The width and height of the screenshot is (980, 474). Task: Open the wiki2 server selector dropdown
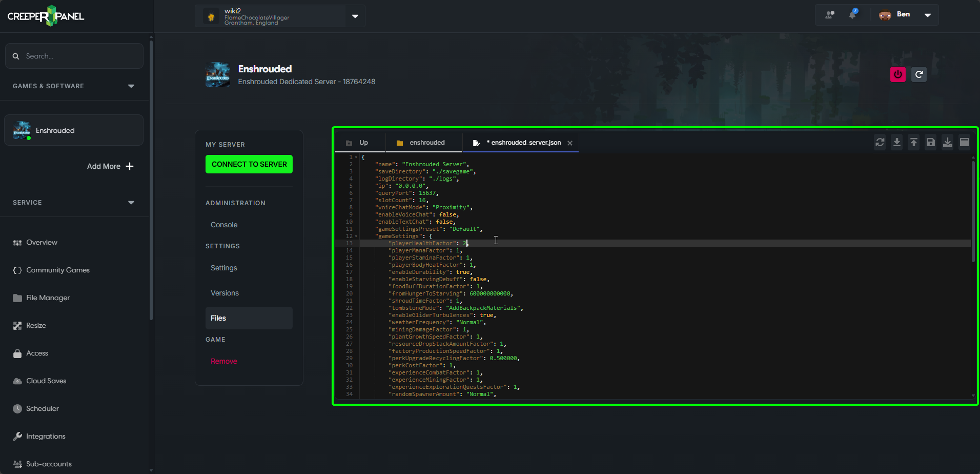(x=355, y=16)
